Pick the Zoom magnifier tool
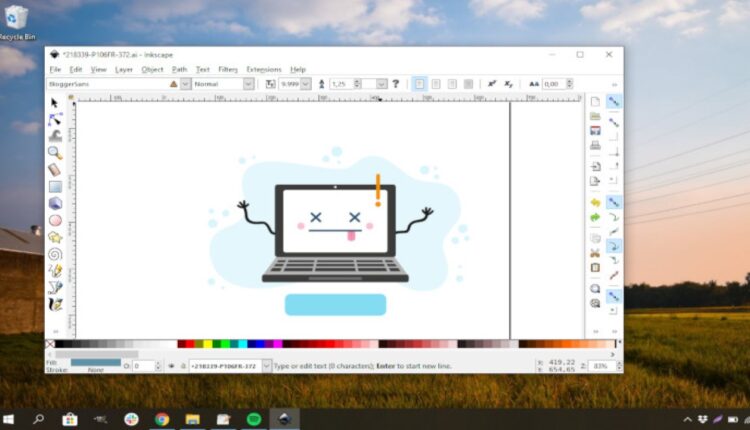Screen dimensions: 750x430 [55, 153]
